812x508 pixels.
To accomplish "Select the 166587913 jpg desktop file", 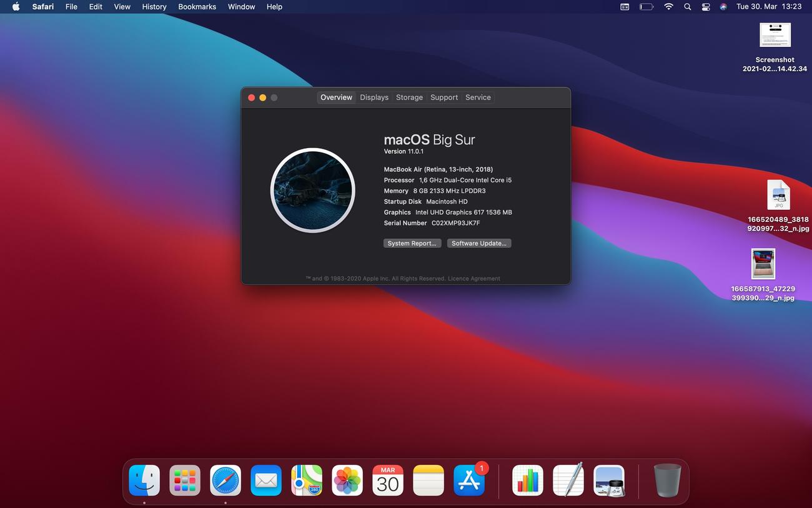I will pyautogui.click(x=763, y=275).
